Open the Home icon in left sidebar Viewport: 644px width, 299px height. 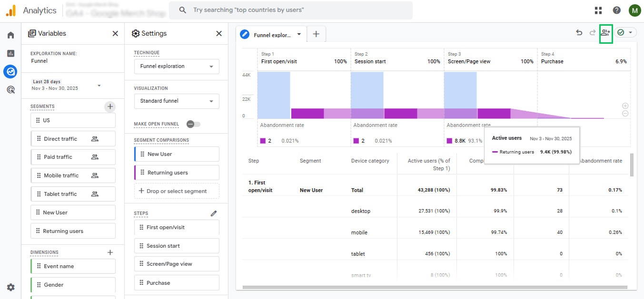tap(10, 35)
